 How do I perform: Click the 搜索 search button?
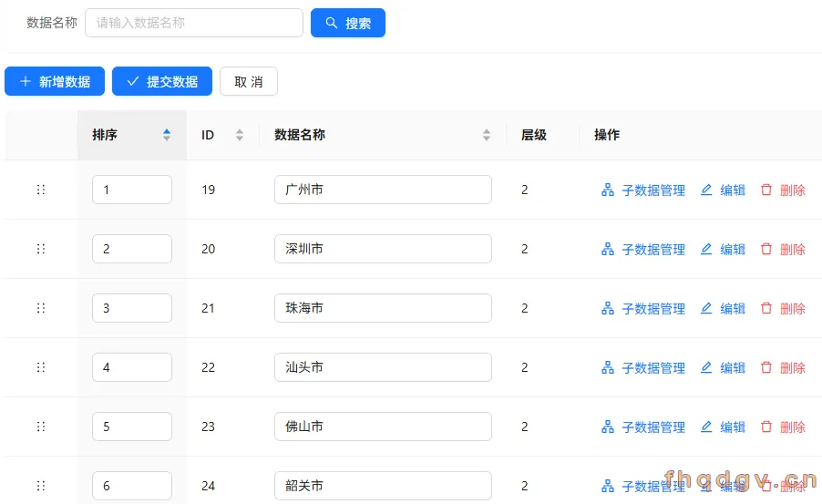click(x=348, y=23)
